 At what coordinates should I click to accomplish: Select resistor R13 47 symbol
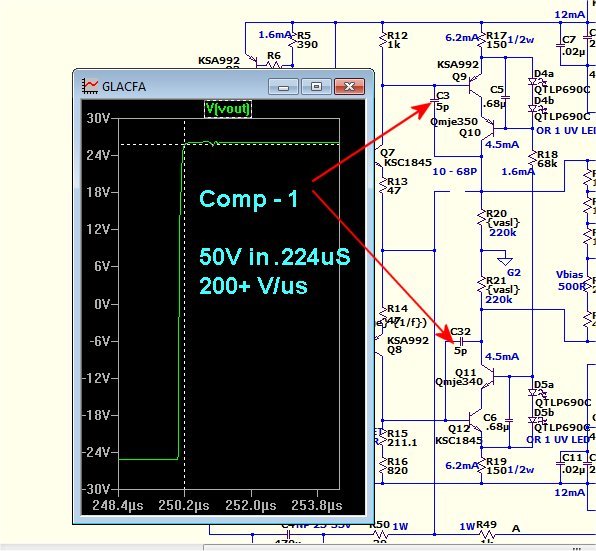(x=383, y=185)
